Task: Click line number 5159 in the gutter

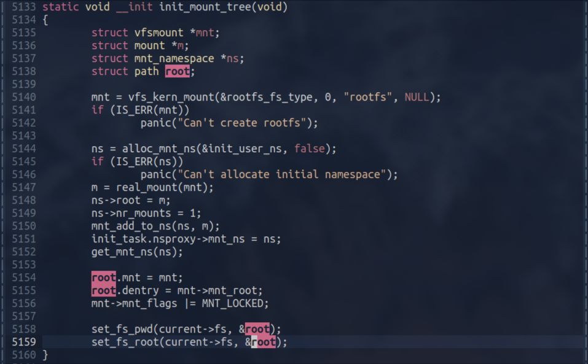Action: pos(23,342)
